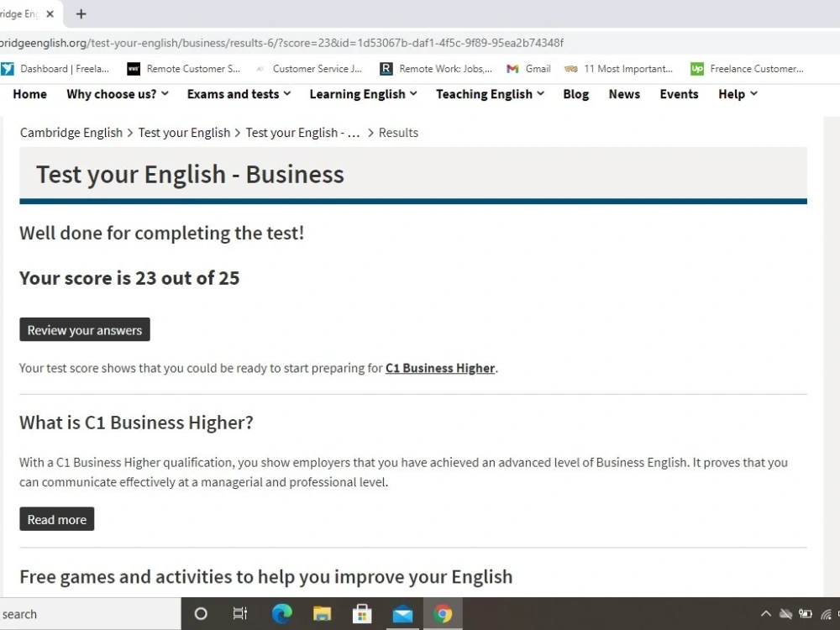This screenshot has width=840, height=630.
Task: Switch to Chrome on the taskbar
Action: coord(443,614)
